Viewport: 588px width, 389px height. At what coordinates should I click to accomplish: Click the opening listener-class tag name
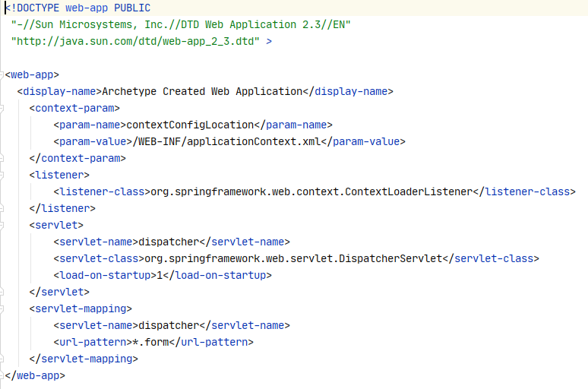(102, 191)
